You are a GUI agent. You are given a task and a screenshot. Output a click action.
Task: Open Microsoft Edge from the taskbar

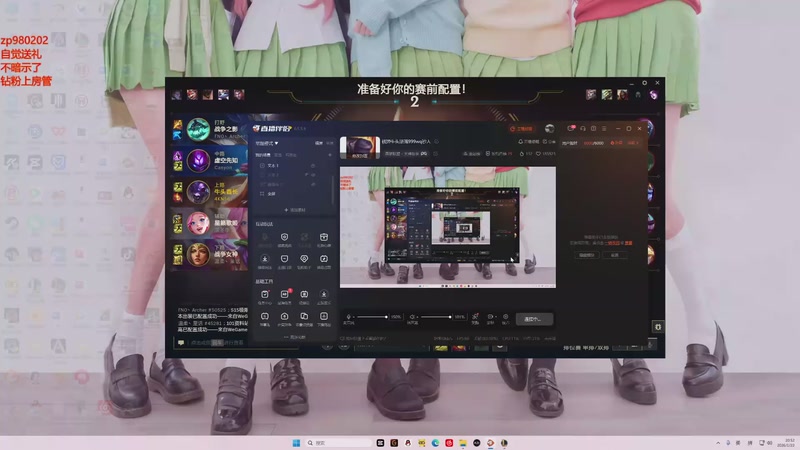tap(435, 443)
